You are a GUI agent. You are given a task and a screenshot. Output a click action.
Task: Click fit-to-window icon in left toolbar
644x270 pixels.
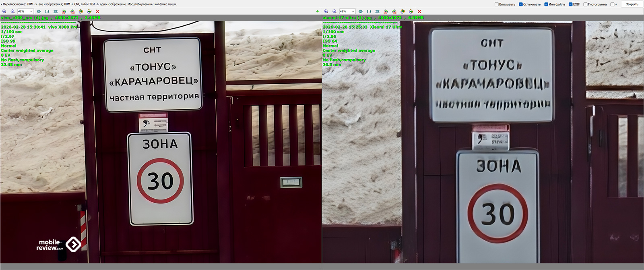[x=56, y=11]
